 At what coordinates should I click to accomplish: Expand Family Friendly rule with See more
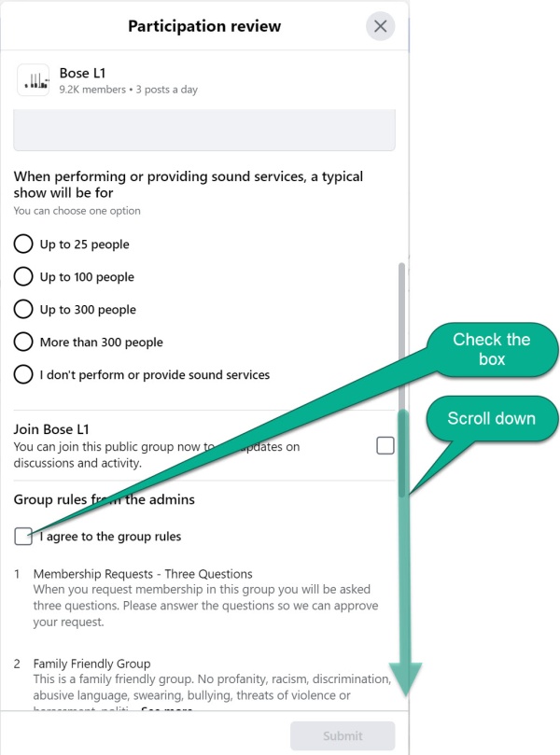(168, 711)
